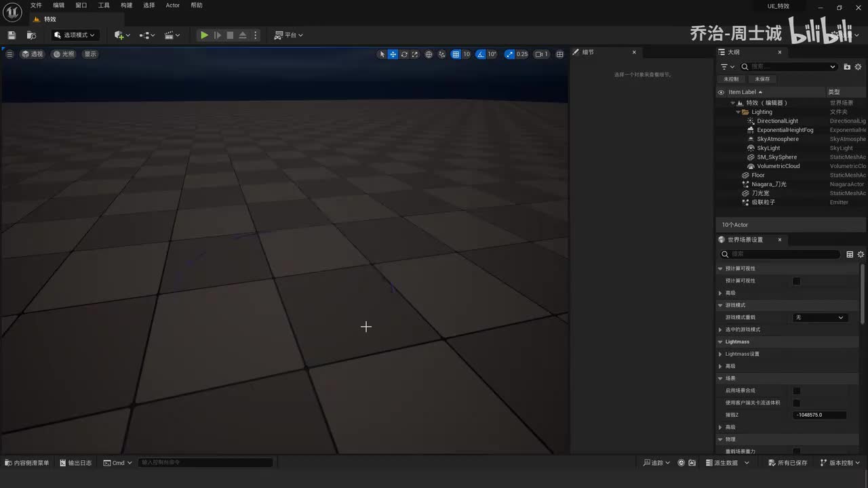Start Play in Editor with green play button

204,35
